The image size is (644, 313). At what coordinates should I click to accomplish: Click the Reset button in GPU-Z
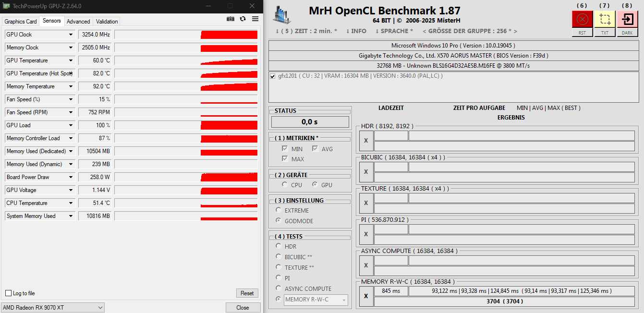247,293
